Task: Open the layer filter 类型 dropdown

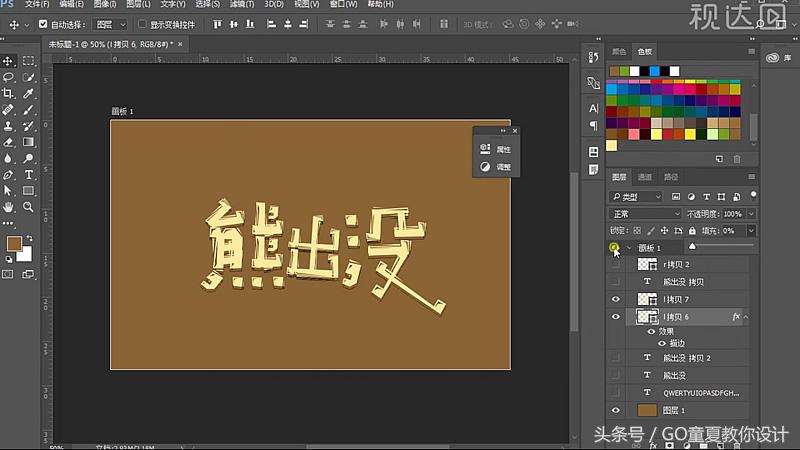Action: [x=636, y=196]
